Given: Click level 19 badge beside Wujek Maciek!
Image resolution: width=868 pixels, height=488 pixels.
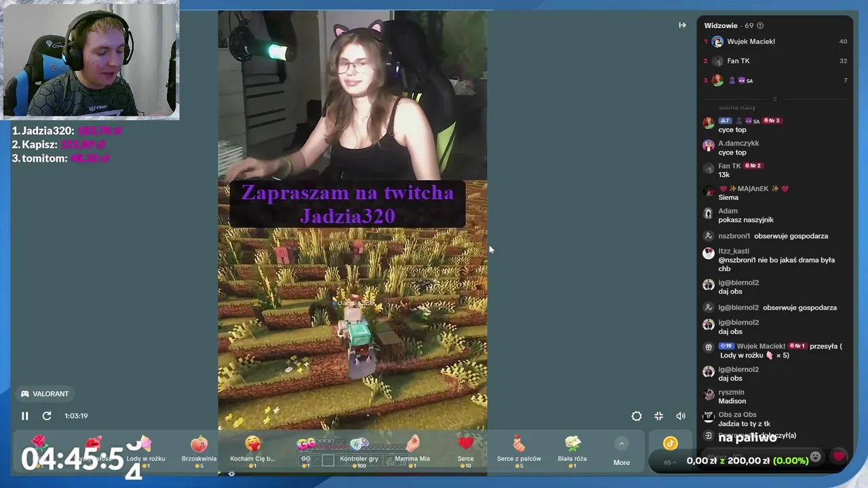Looking at the screenshot, I should coord(726,346).
